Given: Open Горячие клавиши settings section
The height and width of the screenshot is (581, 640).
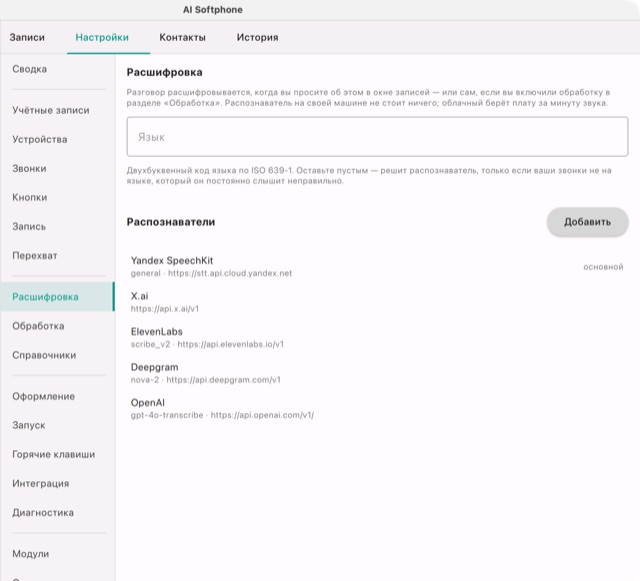Looking at the screenshot, I should pyautogui.click(x=58, y=454).
